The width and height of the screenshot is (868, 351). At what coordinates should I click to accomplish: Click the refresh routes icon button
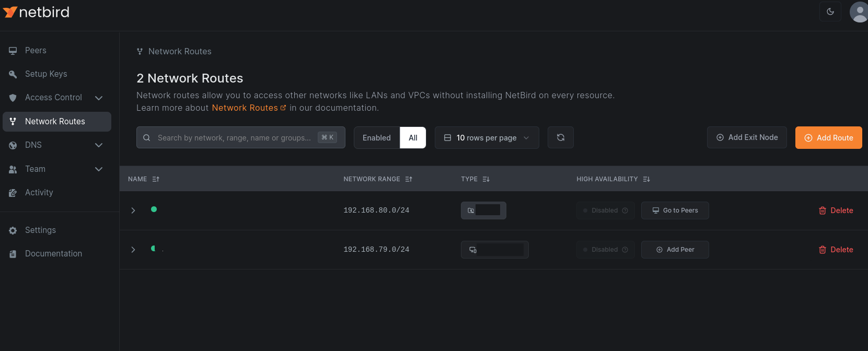click(x=560, y=137)
